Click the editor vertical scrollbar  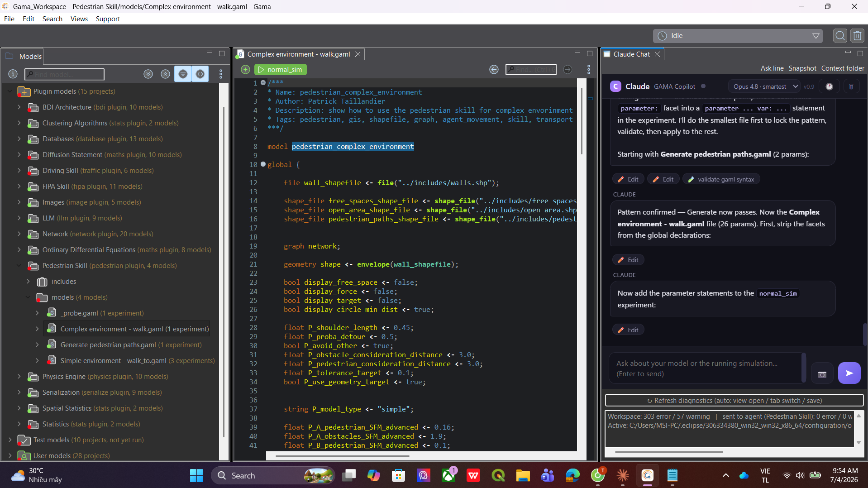pos(582,121)
